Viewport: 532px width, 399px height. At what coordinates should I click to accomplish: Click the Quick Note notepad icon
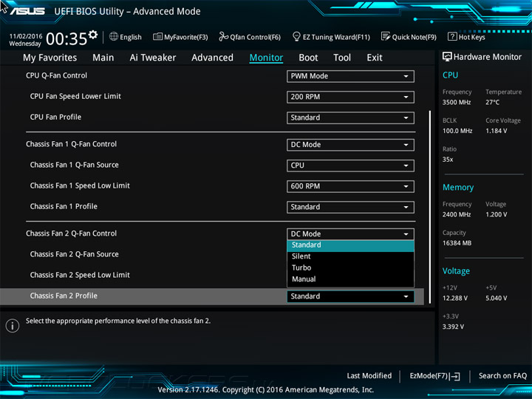(x=386, y=36)
